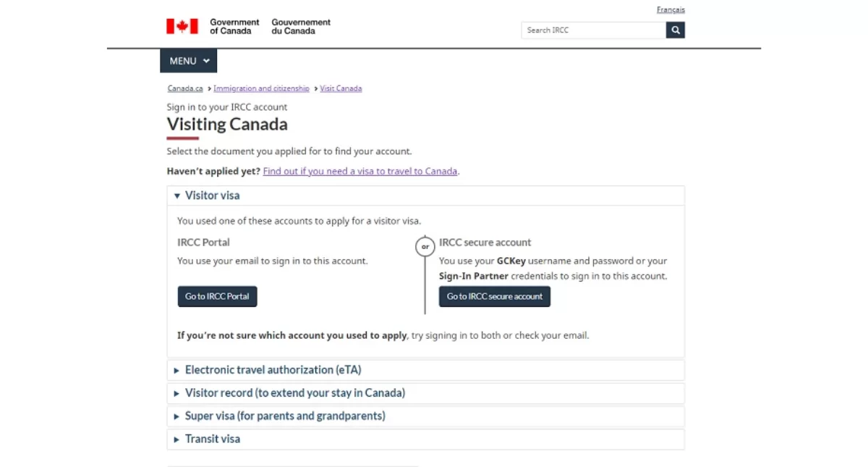Click the collapse triangle beside Visitor visa
The width and height of the screenshot is (868, 467).
tap(176, 195)
